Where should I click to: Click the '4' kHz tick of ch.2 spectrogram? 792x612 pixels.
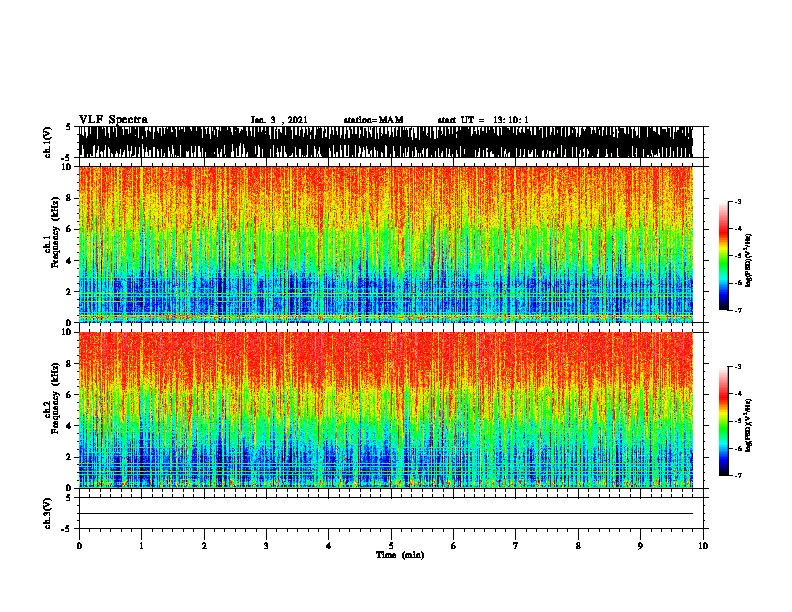70,426
